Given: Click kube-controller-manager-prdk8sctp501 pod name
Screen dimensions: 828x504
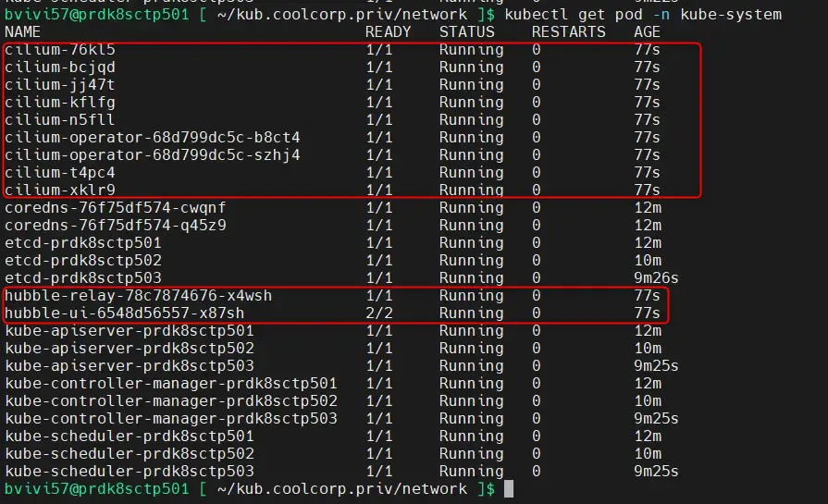Looking at the screenshot, I should tap(171, 383).
